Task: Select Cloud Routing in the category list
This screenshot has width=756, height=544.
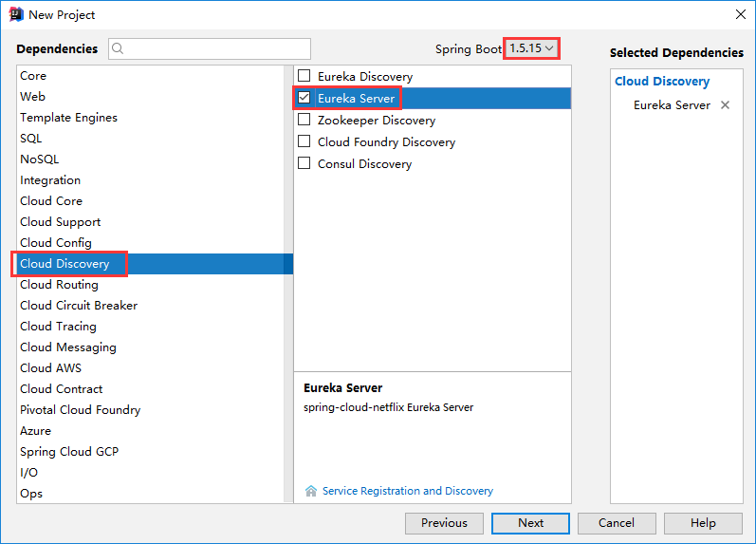Action: click(x=151, y=285)
